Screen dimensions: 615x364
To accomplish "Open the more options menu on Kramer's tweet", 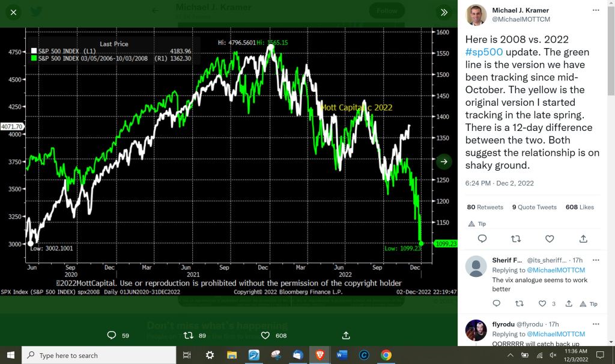I will (x=595, y=11).
